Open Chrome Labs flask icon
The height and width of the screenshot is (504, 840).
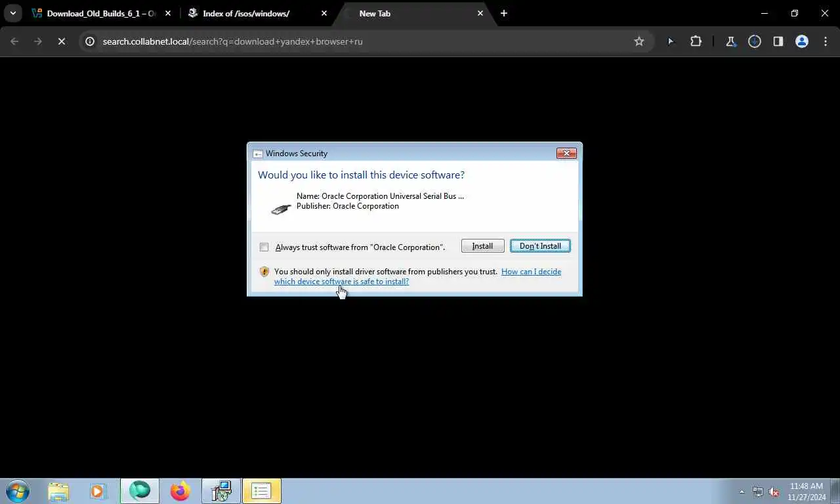(730, 41)
